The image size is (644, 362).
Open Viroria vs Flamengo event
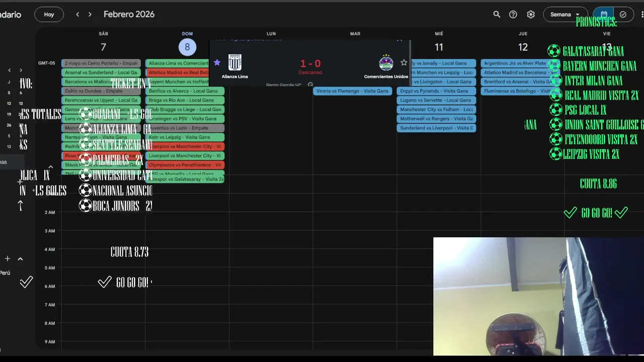tap(353, 91)
